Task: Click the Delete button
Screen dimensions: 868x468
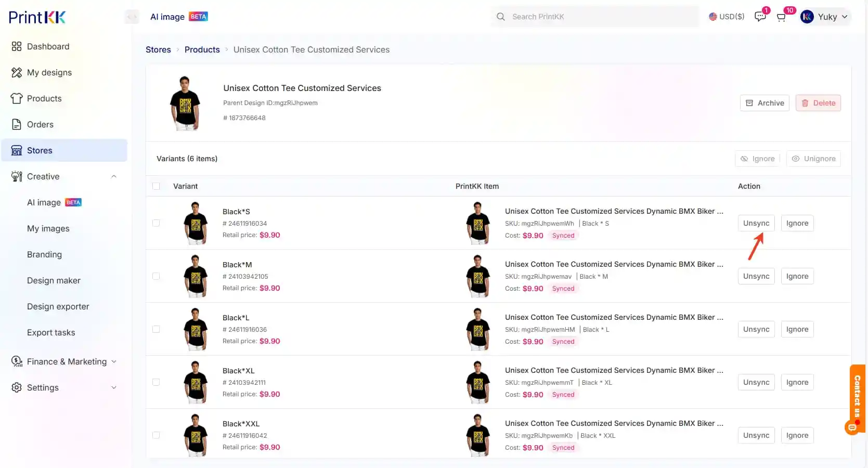Action: click(x=818, y=103)
